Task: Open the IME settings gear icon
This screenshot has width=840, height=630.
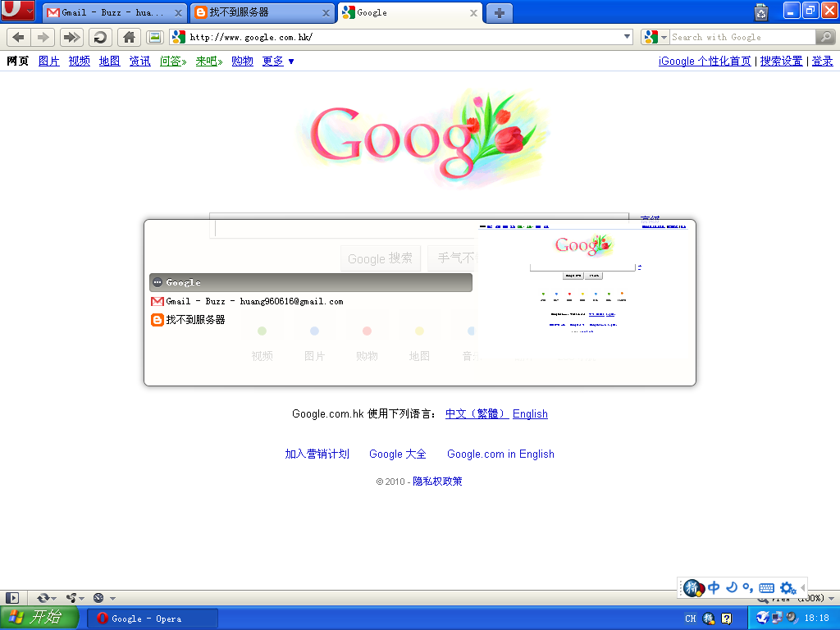Action: (787, 587)
